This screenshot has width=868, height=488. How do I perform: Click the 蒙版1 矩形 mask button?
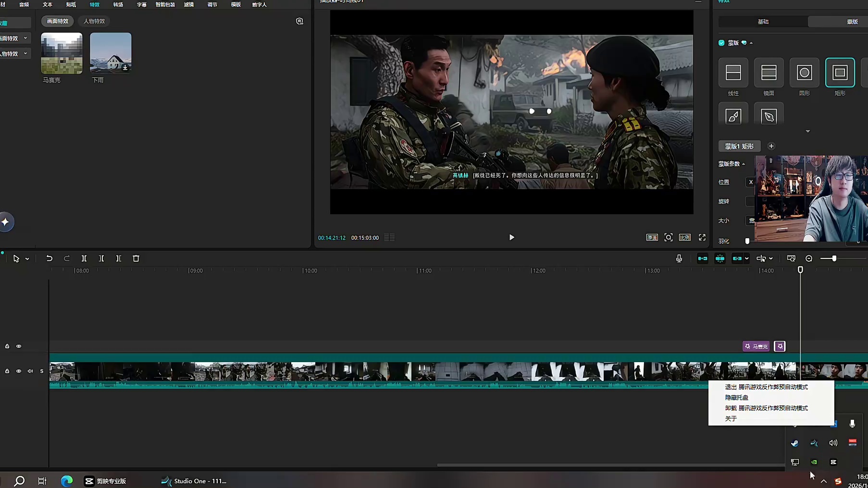[739, 146]
